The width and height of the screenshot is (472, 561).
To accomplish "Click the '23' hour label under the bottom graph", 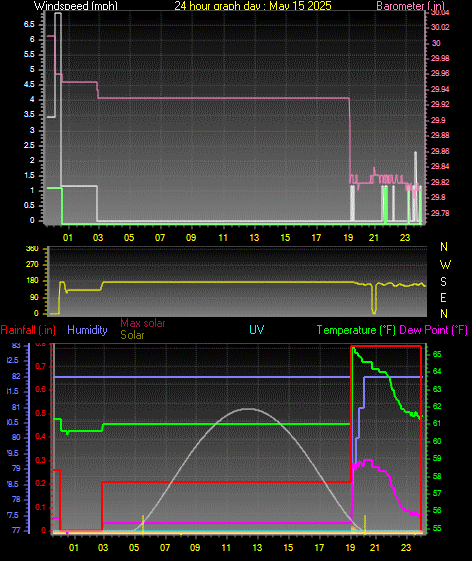I will 406,547.
